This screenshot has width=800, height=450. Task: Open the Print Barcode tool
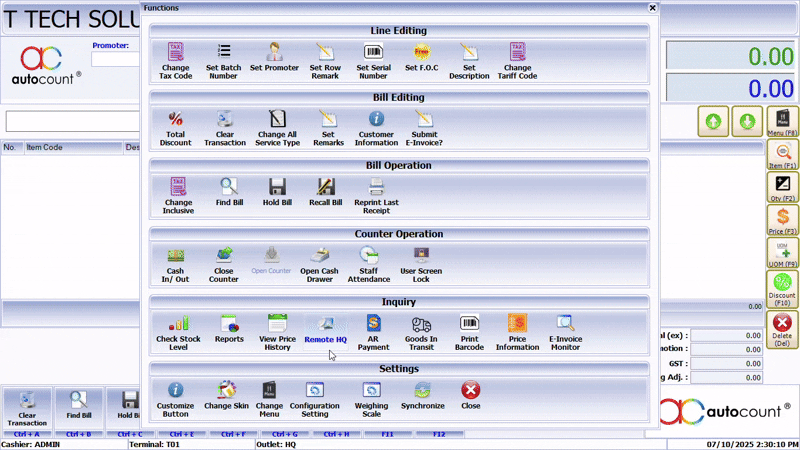(x=469, y=329)
